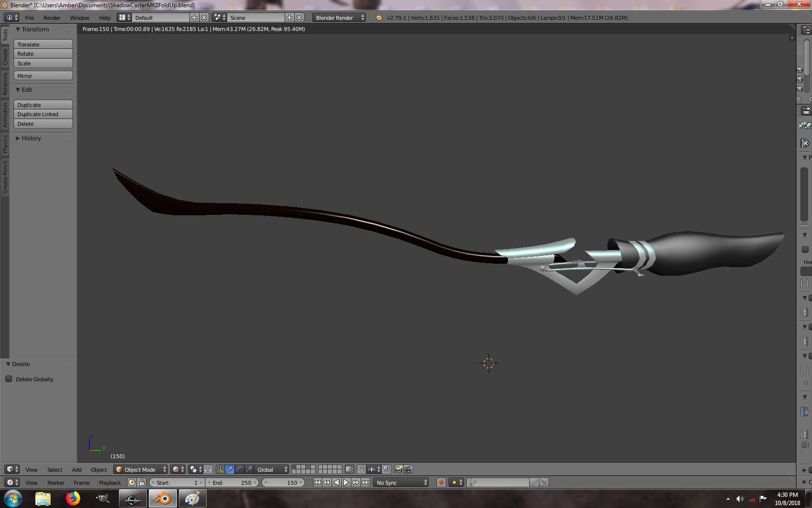Open the Blender Render engine dropdown
The height and width of the screenshot is (508, 812).
(x=339, y=17)
